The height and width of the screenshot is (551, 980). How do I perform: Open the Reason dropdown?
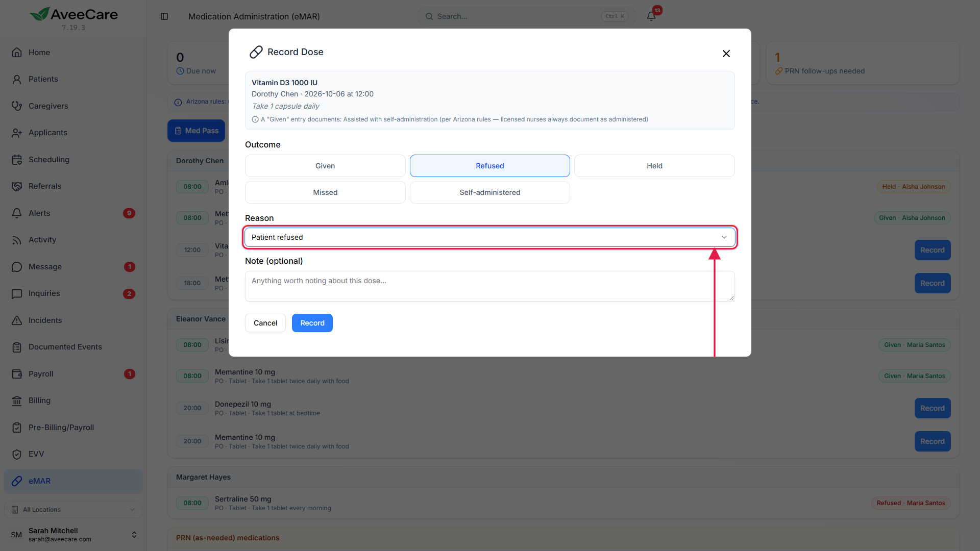pos(489,237)
